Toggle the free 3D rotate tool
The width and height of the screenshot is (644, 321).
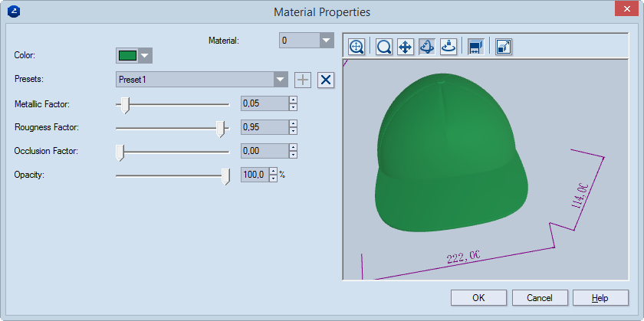click(x=427, y=47)
